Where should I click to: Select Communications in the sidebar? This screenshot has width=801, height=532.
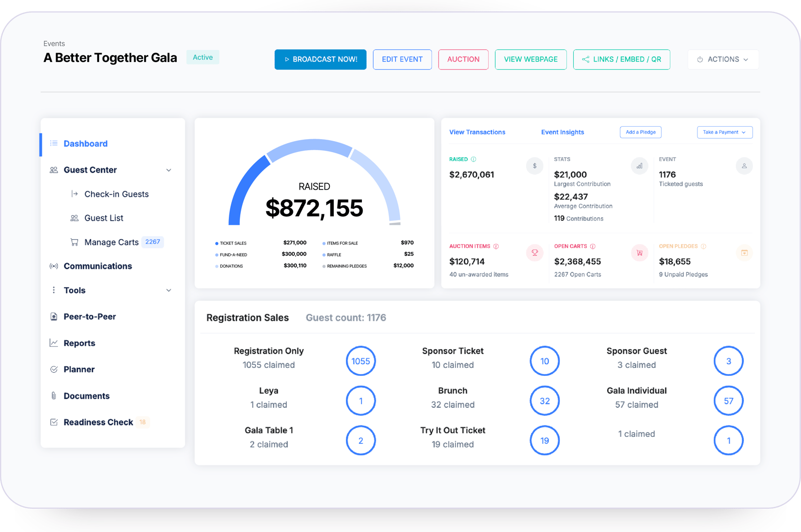[98, 266]
